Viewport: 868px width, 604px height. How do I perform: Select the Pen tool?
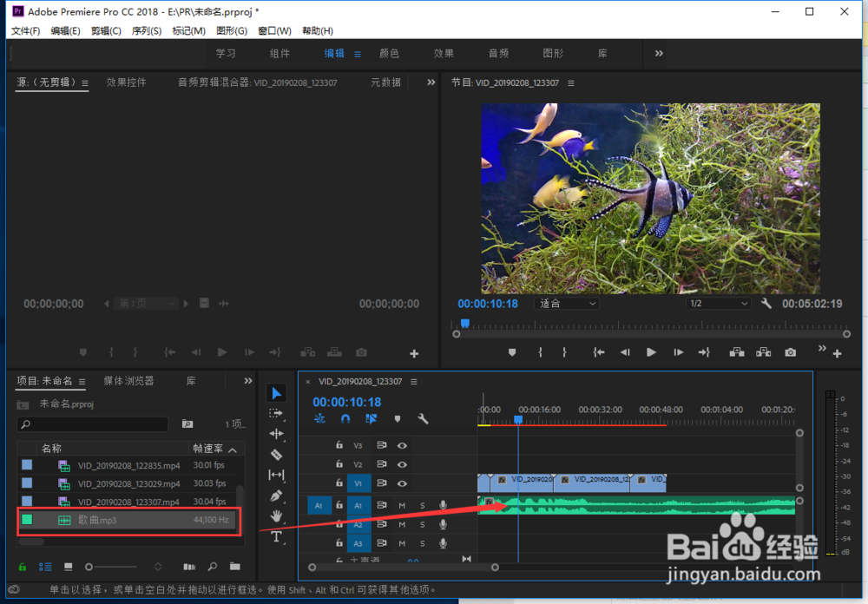276,496
